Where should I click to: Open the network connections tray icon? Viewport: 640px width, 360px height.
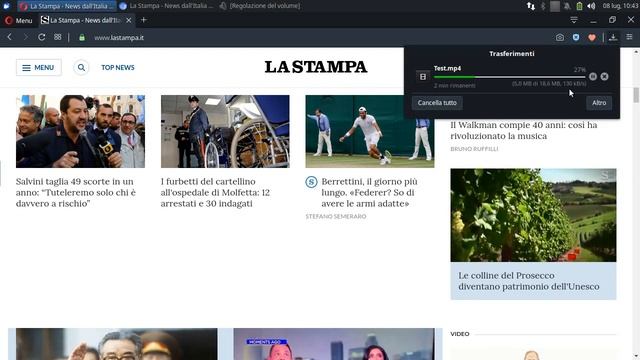pyautogui.click(x=531, y=6)
